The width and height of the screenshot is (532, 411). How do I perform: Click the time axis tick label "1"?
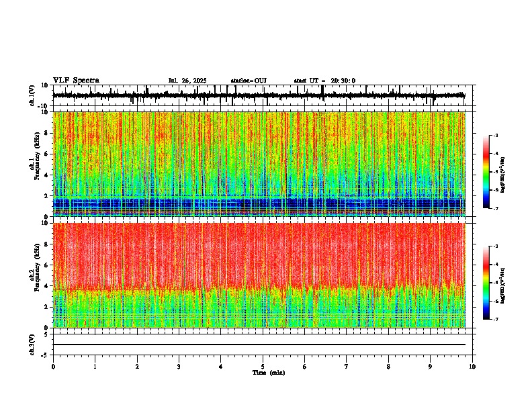(x=95, y=367)
